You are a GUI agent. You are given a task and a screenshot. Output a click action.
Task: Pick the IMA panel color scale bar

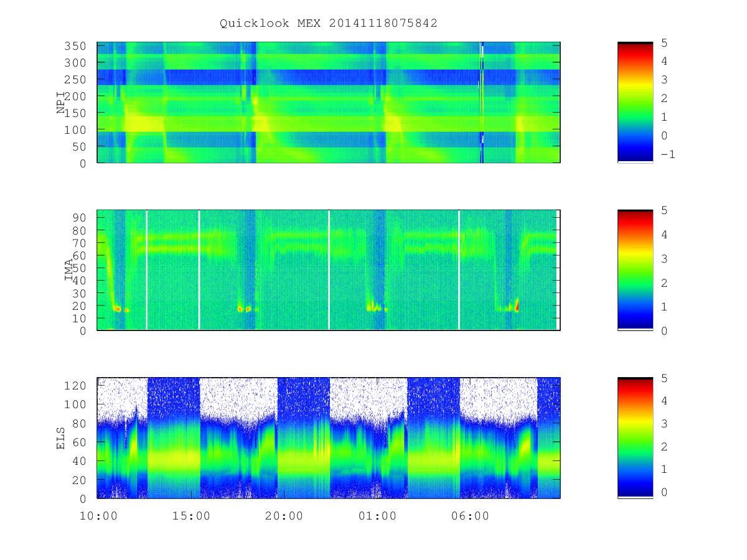[635, 270]
